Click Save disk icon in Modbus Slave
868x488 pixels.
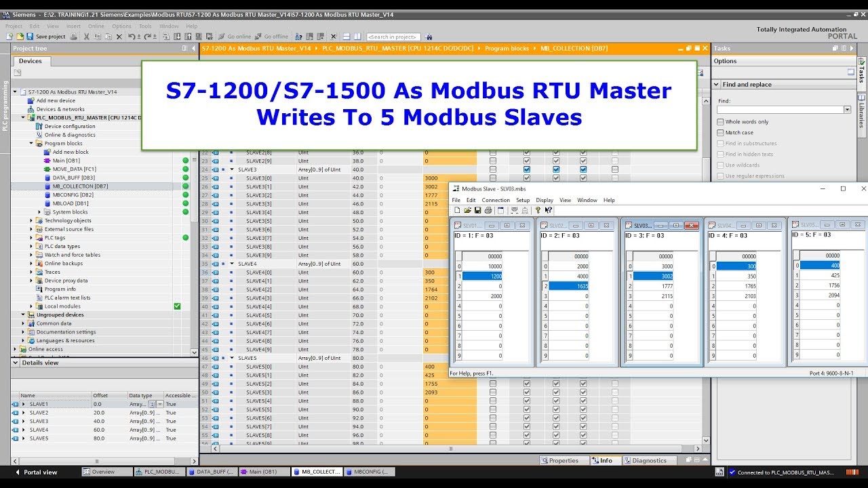[x=477, y=210]
